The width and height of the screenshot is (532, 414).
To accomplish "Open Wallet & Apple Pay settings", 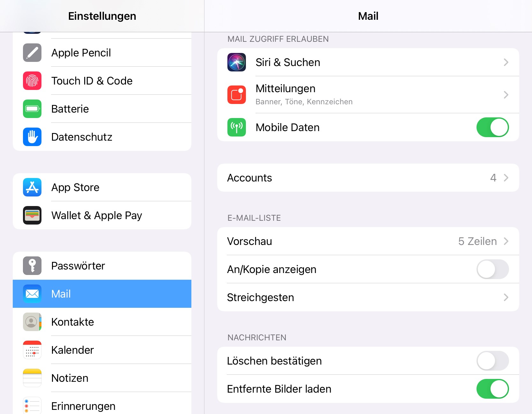I will pyautogui.click(x=102, y=215).
